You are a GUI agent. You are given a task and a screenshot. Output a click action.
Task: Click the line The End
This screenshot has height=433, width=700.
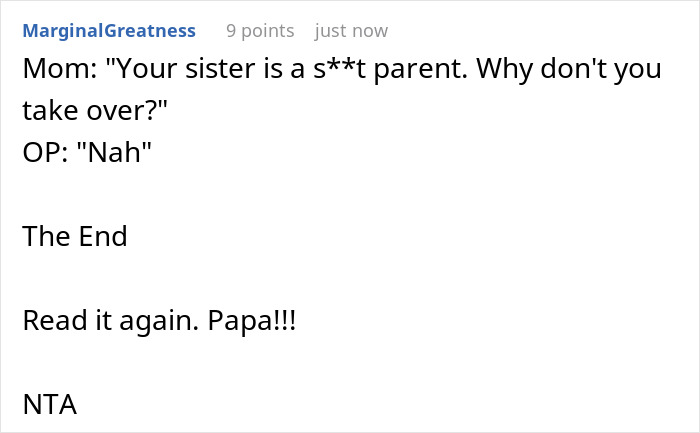75,236
